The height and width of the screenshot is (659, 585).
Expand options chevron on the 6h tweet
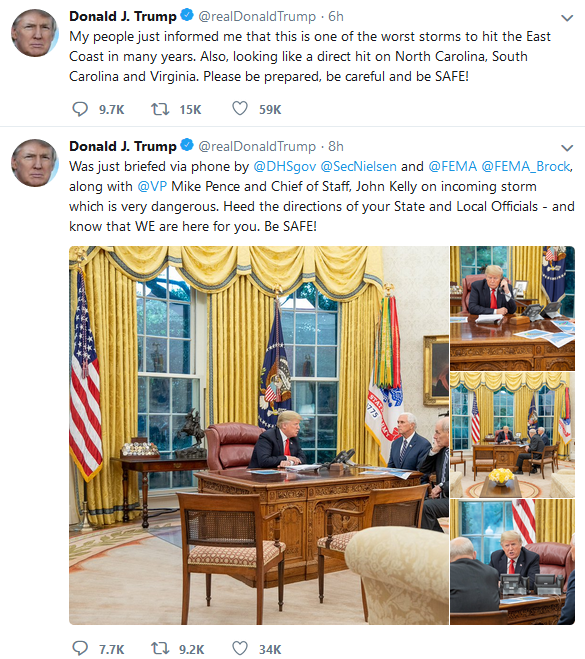point(567,18)
